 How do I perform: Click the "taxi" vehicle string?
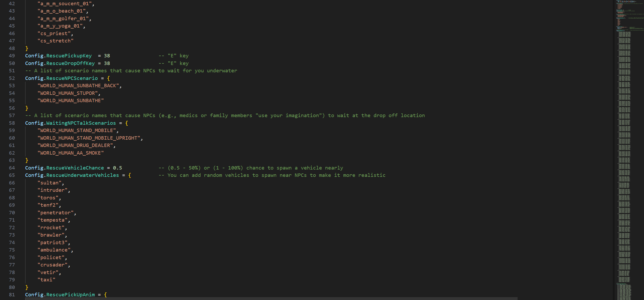coord(46,280)
